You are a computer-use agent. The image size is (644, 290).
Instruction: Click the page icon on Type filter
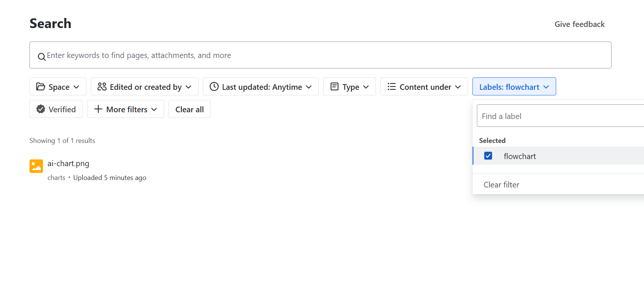click(x=335, y=87)
